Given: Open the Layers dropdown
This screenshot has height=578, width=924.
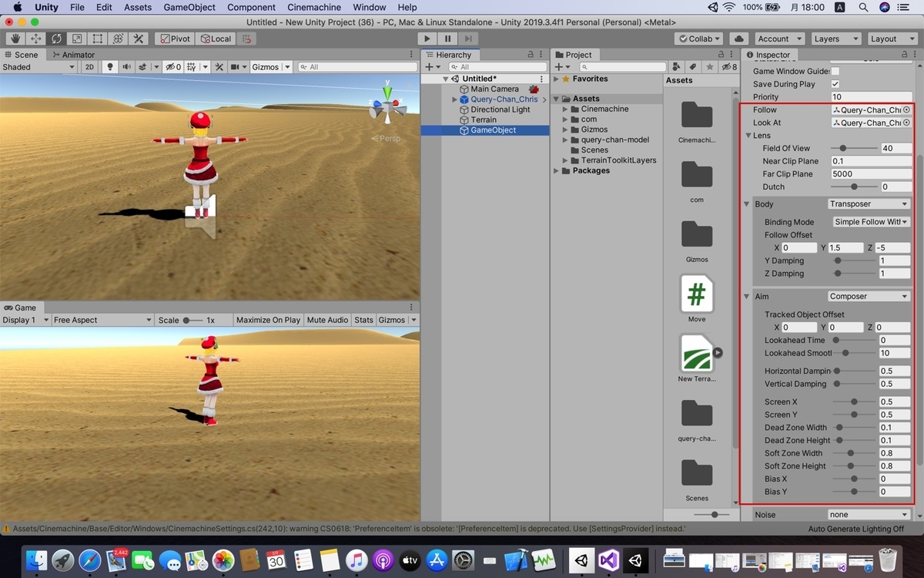Looking at the screenshot, I should tap(835, 39).
